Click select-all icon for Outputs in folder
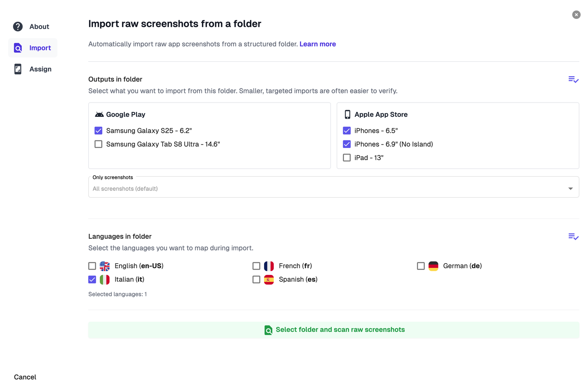This screenshot has height=391, width=588. (x=573, y=79)
